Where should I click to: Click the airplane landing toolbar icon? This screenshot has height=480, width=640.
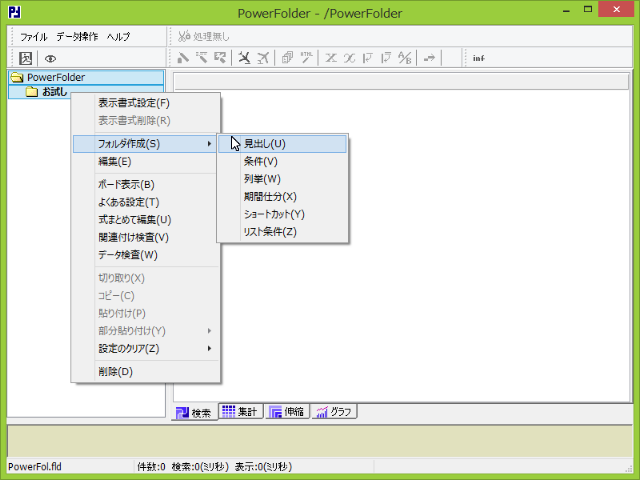[x=244, y=58]
